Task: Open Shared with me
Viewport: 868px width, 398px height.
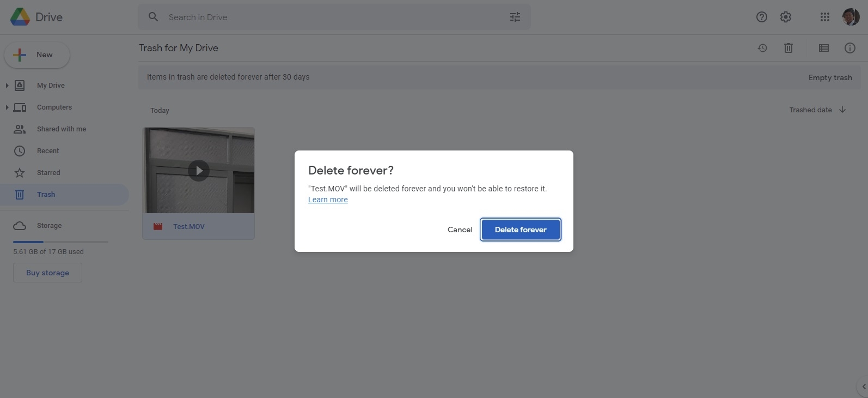Action: click(x=62, y=129)
